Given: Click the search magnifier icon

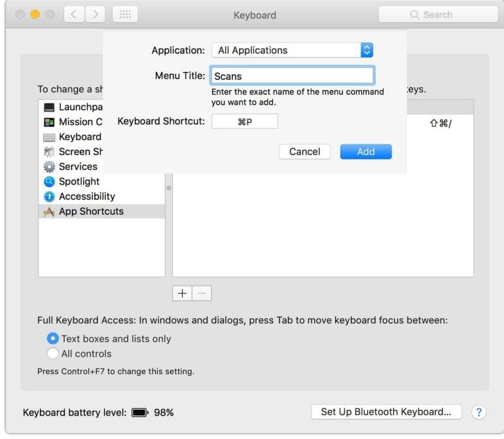Looking at the screenshot, I should click(x=414, y=14).
